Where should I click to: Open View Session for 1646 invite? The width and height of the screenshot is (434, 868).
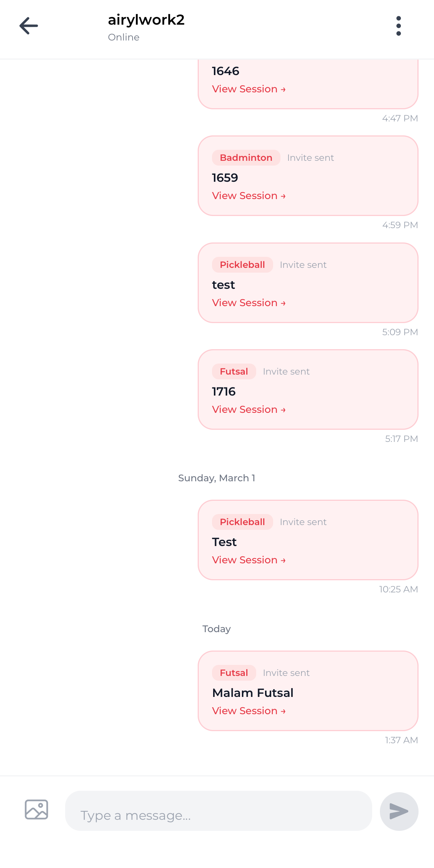coord(248,89)
